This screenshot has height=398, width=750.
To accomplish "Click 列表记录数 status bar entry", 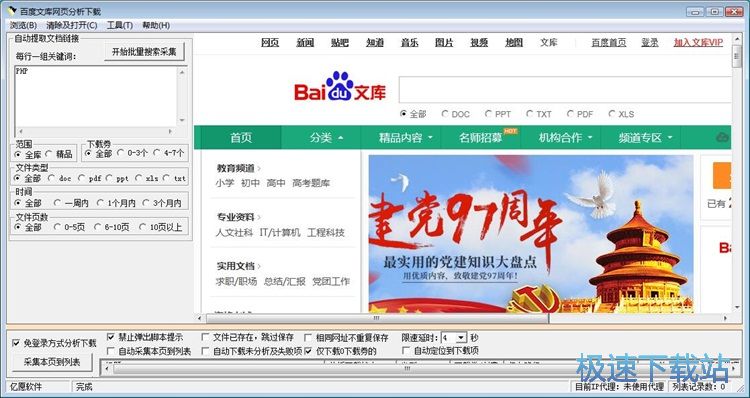I will tap(699, 387).
